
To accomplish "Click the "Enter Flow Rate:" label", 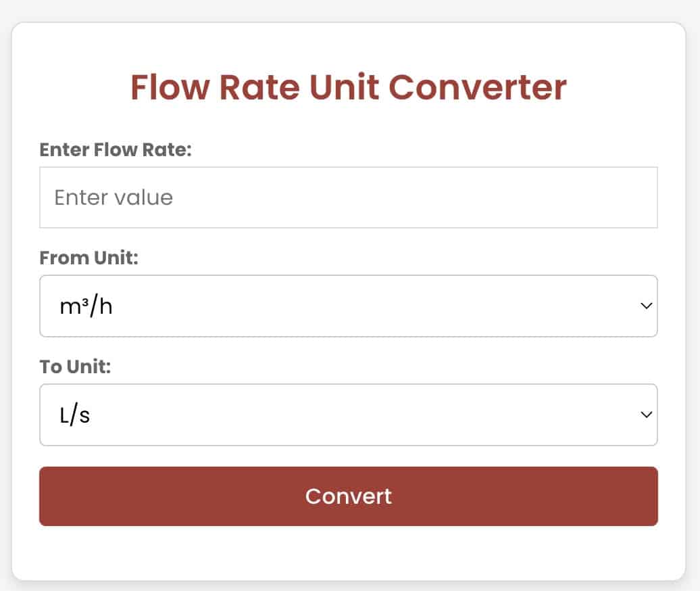I will [x=116, y=149].
